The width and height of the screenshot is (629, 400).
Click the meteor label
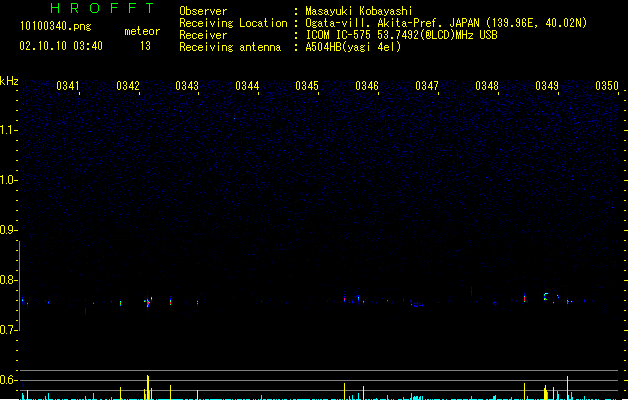142,31
